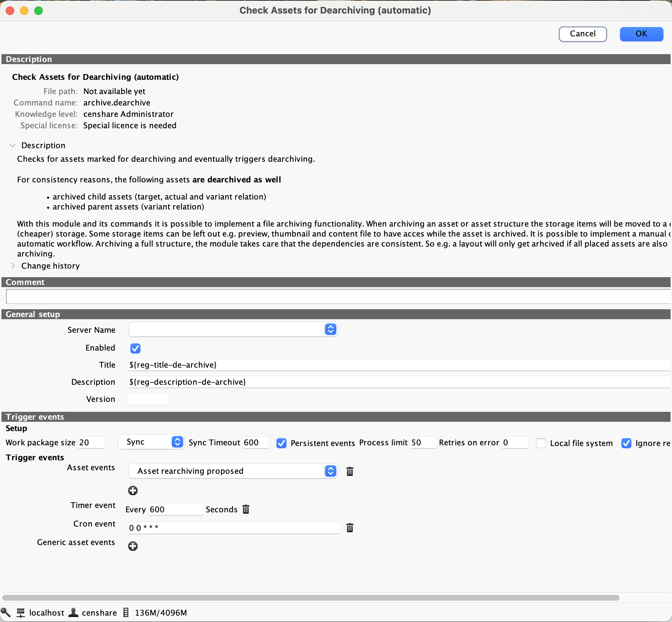Image resolution: width=672 pixels, height=622 pixels.
Task: Add another asset event with plus icon
Action: (x=133, y=491)
